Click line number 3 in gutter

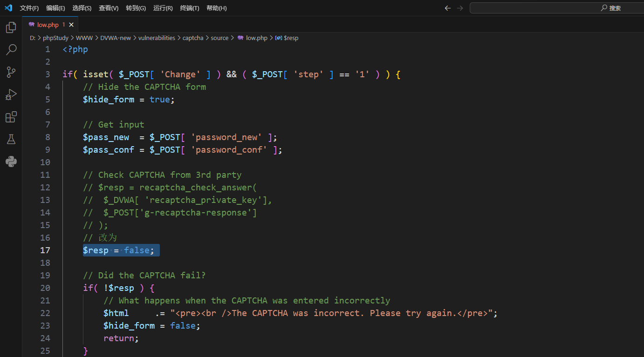point(48,74)
